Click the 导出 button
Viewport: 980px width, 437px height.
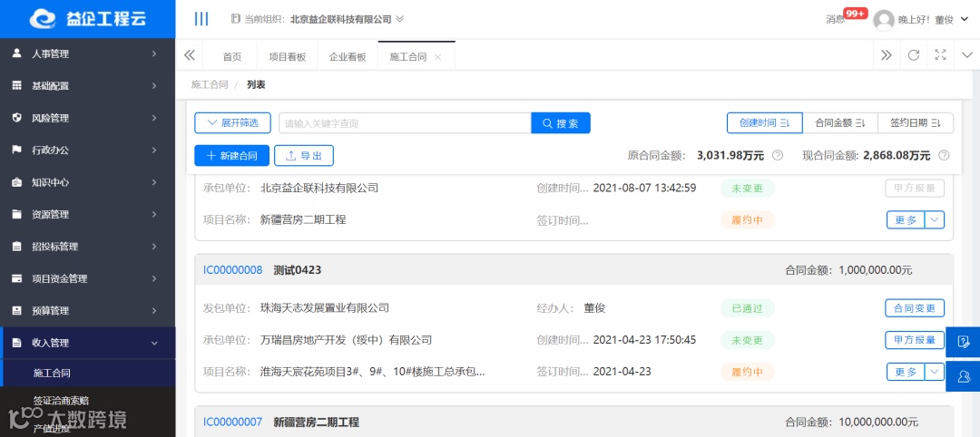click(x=304, y=155)
